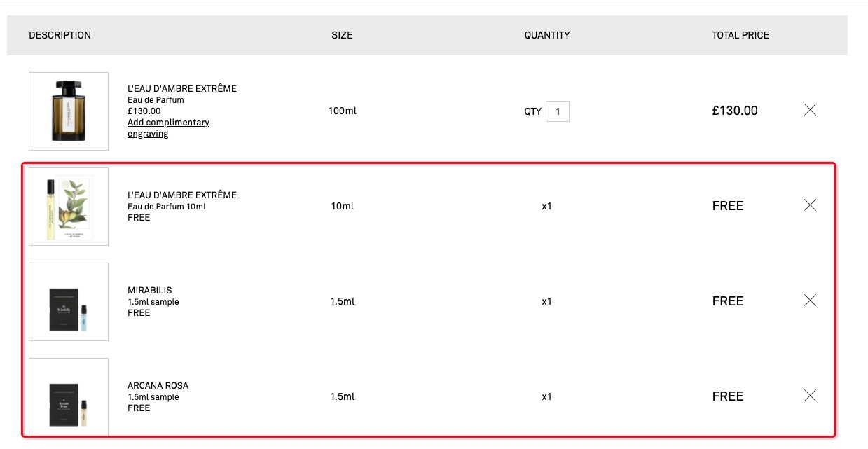
Task: Click the first L'EAU D'AMBRE EXTRÊME product title
Action: (182, 89)
